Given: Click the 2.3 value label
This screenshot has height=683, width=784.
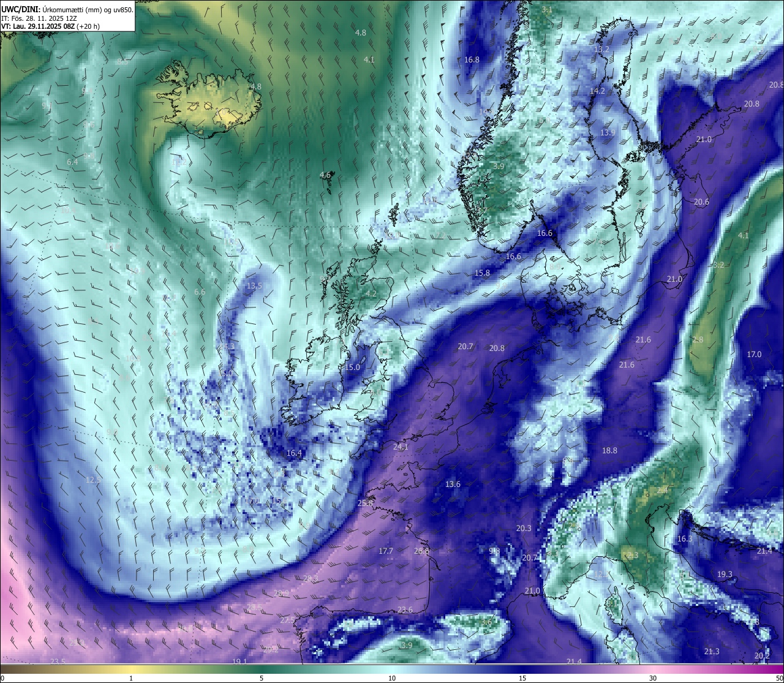Looking at the screenshot, I should click(633, 556).
